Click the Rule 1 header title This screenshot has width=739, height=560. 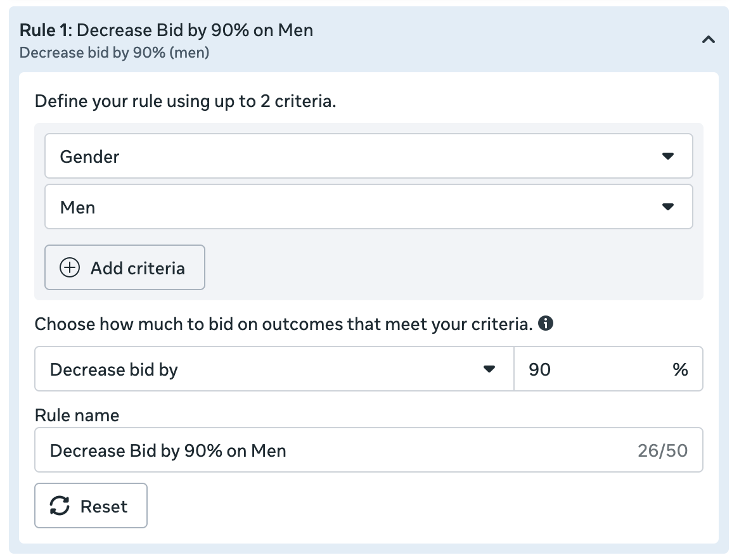(x=167, y=30)
